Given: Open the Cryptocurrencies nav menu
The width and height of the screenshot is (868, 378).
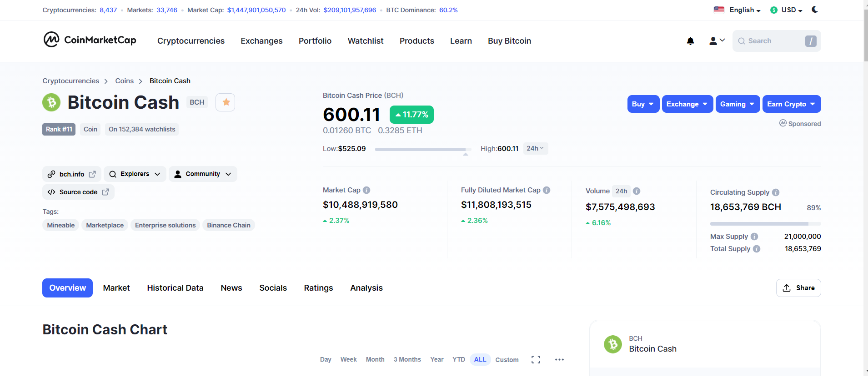Looking at the screenshot, I should click(x=191, y=41).
